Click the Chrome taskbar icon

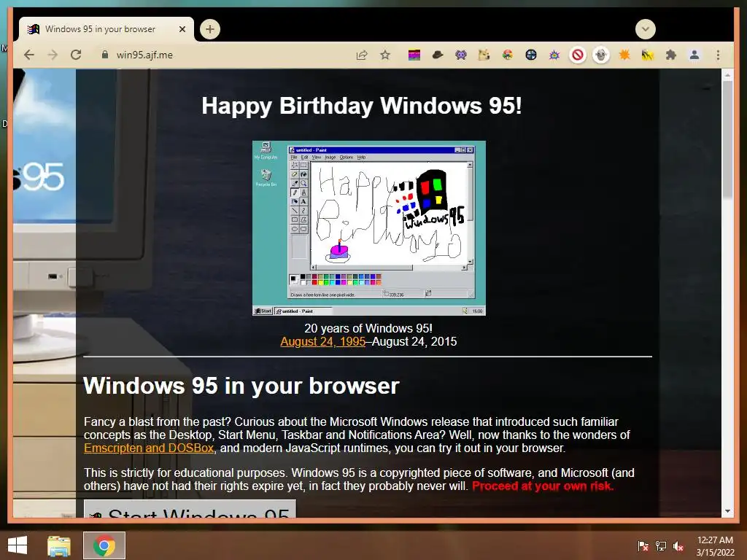104,545
